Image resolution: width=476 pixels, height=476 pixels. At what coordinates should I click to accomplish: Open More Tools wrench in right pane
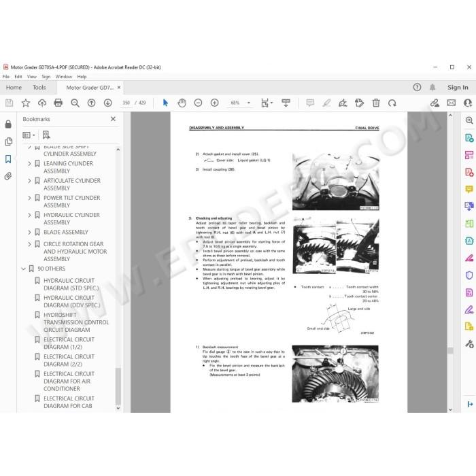click(x=469, y=344)
